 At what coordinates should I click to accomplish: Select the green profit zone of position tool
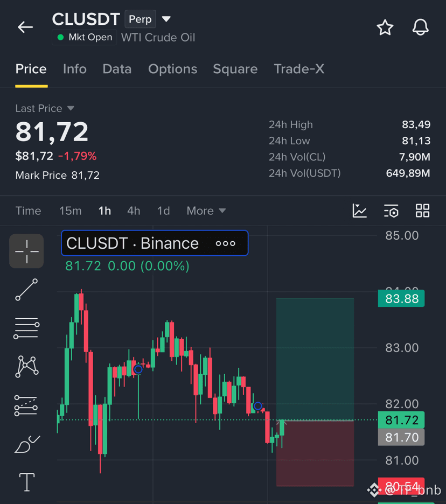point(315,359)
